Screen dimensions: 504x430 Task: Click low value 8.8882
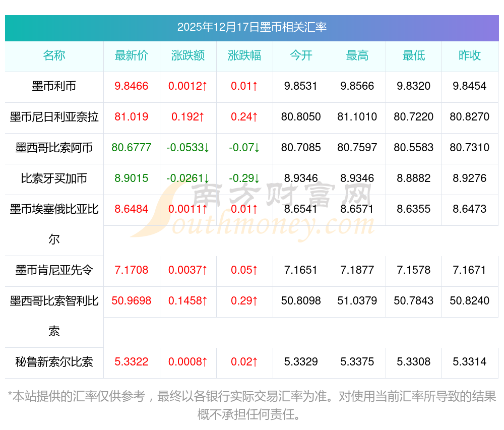414,178
